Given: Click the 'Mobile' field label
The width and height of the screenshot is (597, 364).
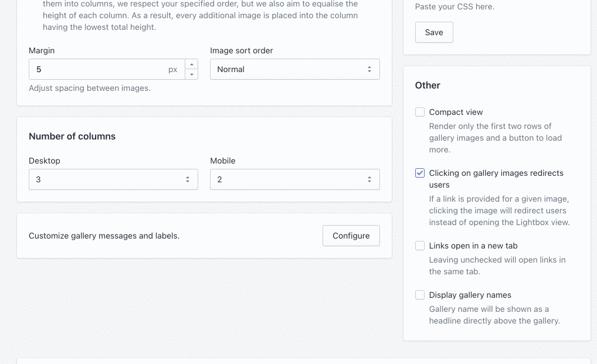Looking at the screenshot, I should pos(223,161).
